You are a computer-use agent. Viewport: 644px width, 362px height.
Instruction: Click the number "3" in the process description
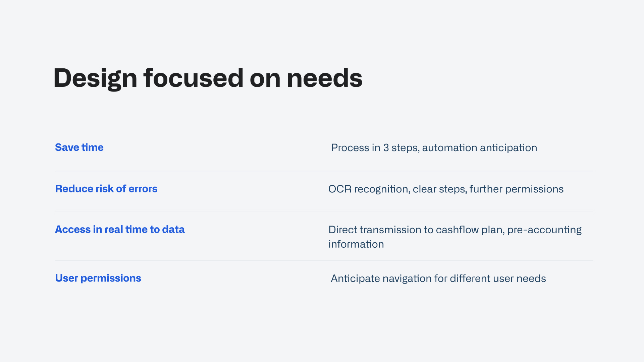pyautogui.click(x=386, y=148)
